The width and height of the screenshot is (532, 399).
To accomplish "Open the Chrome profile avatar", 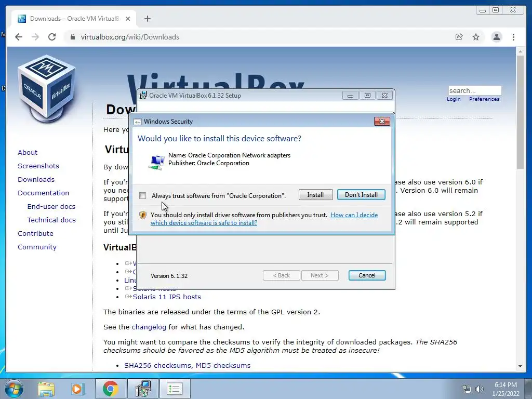I will click(x=496, y=37).
